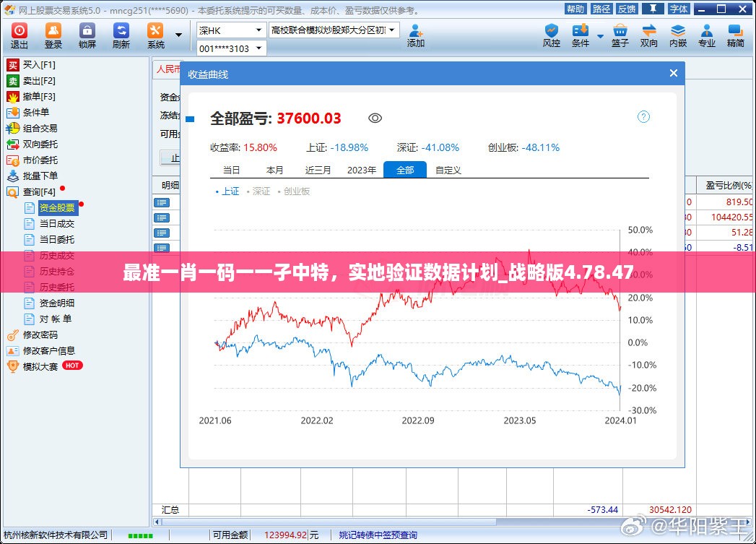Lock screen with 锁屏 icon
756x544 pixels.
[87, 35]
